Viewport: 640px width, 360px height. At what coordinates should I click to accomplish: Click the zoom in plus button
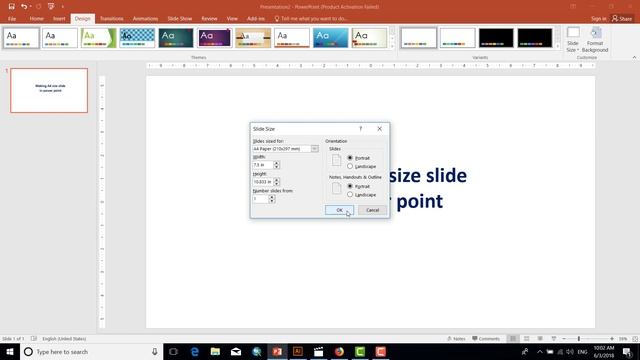(x=612, y=339)
